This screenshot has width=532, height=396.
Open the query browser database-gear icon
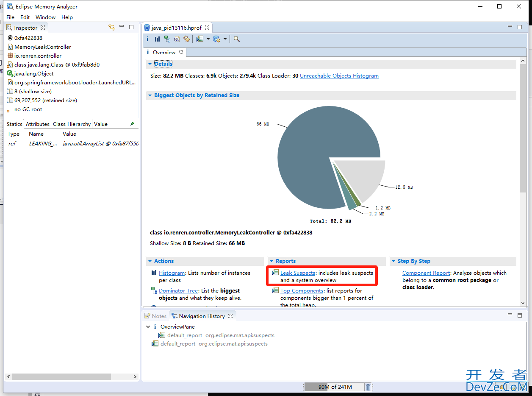(216, 39)
